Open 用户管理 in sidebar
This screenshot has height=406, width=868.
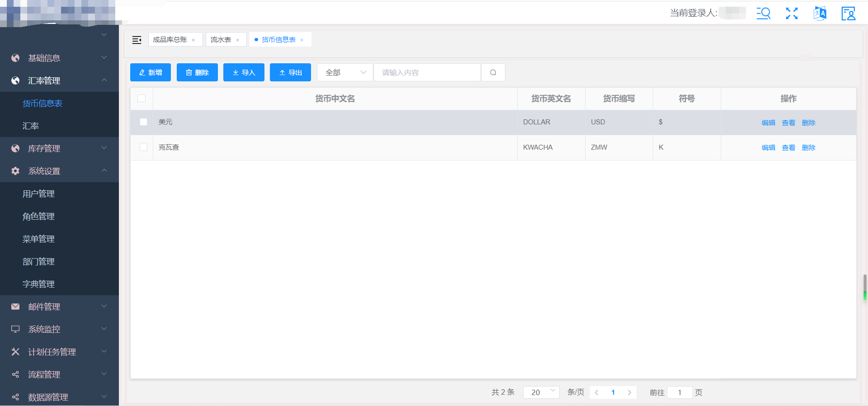[59, 194]
